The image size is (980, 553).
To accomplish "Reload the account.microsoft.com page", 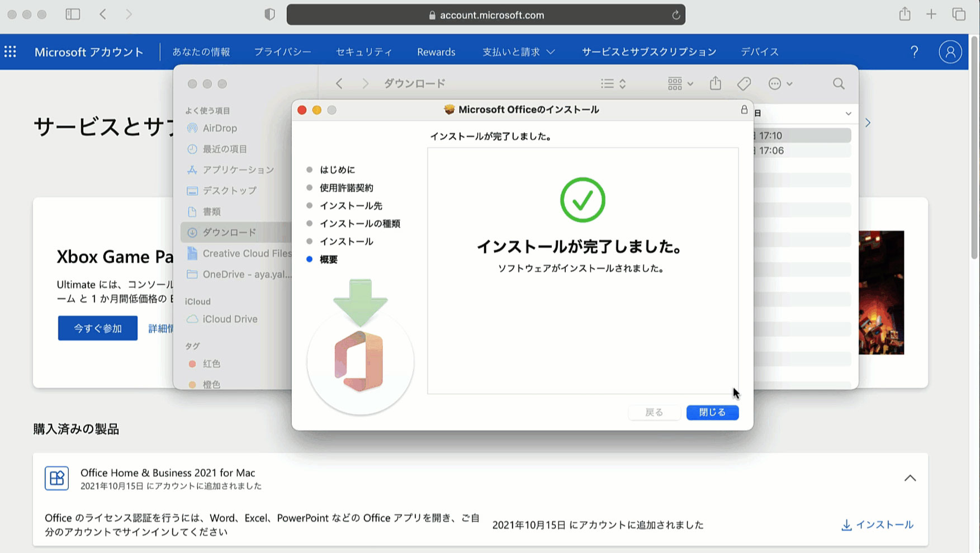I will (675, 15).
